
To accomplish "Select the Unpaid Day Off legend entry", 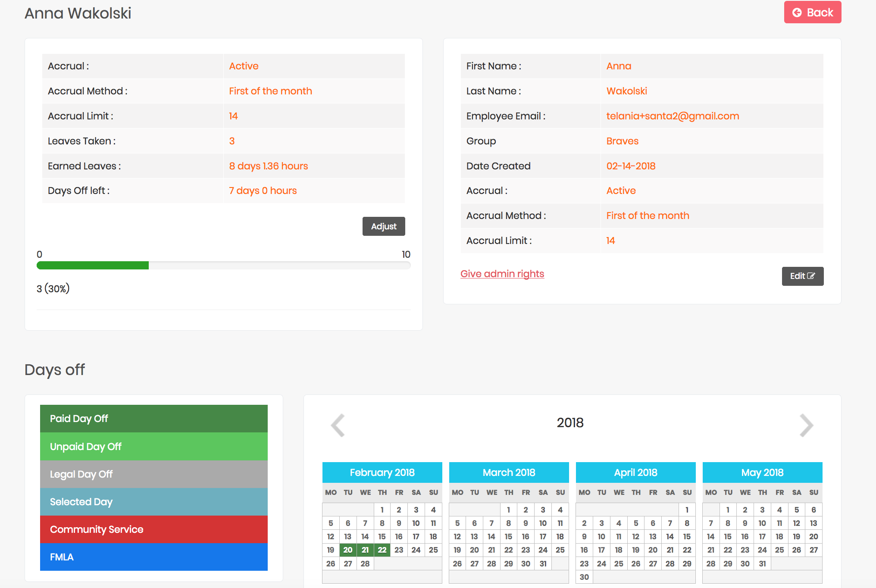I will (x=153, y=446).
